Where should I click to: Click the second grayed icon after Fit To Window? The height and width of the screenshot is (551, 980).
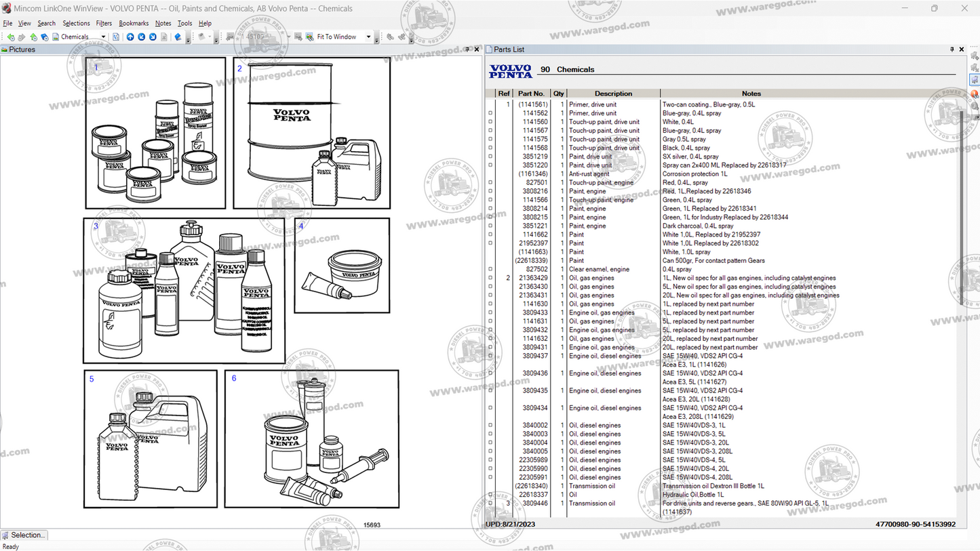[403, 37]
